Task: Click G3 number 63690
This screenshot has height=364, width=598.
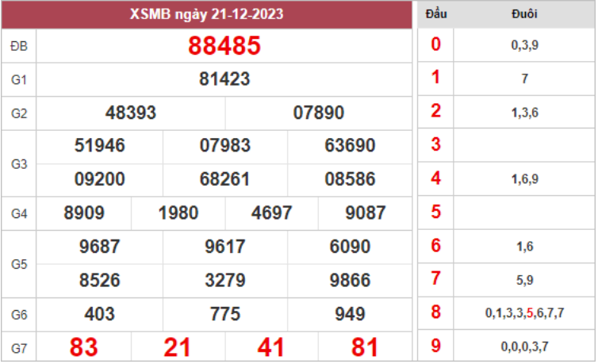Action: click(350, 146)
